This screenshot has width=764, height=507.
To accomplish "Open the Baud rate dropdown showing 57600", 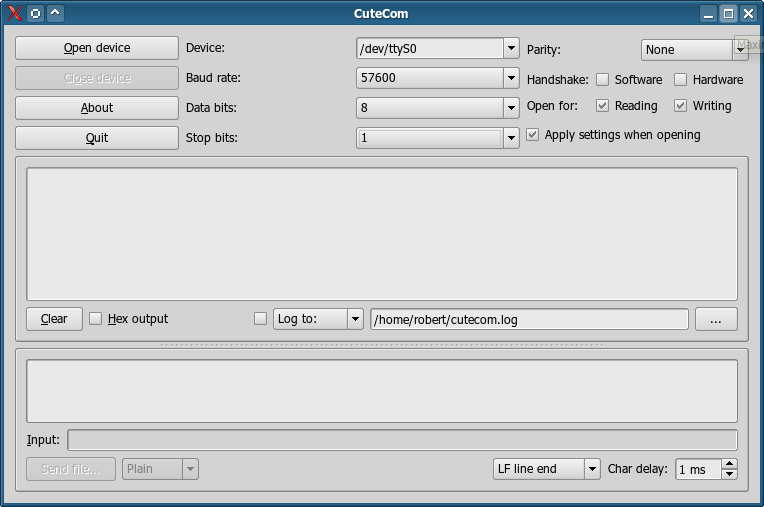I will click(511, 78).
